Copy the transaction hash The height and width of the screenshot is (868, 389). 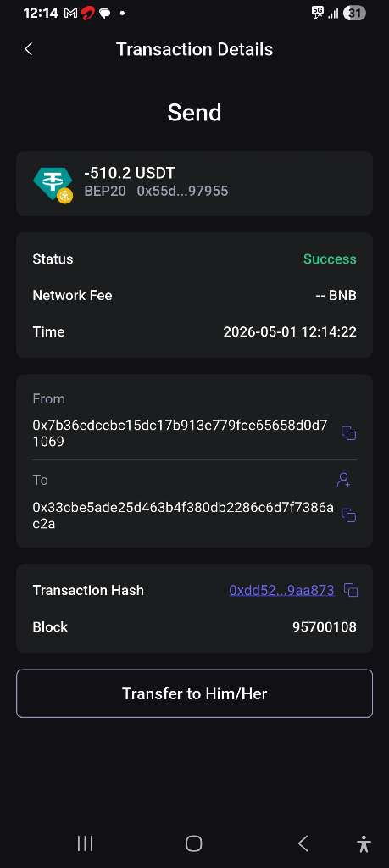coord(351,590)
